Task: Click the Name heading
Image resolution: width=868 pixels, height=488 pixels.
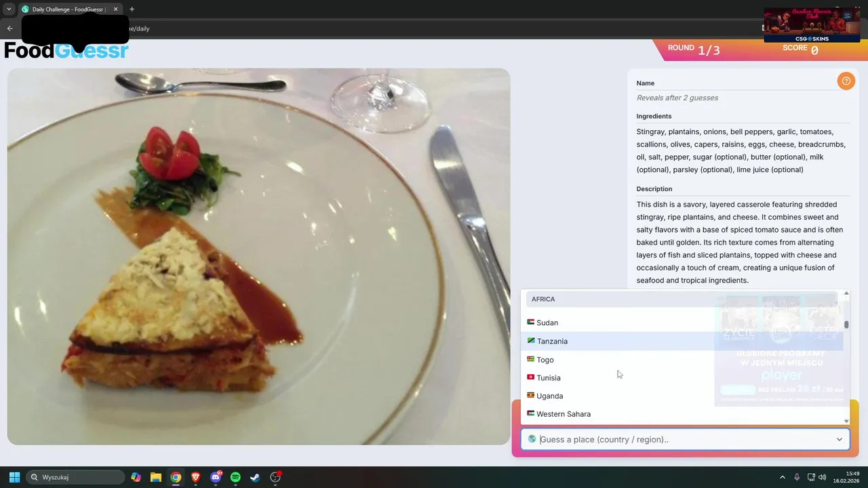Action: coord(645,83)
